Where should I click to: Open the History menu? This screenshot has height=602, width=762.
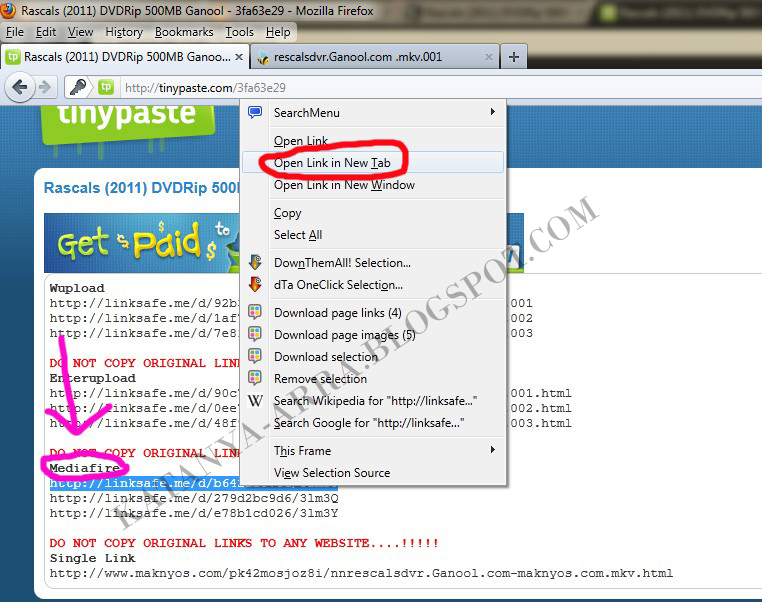pos(124,32)
